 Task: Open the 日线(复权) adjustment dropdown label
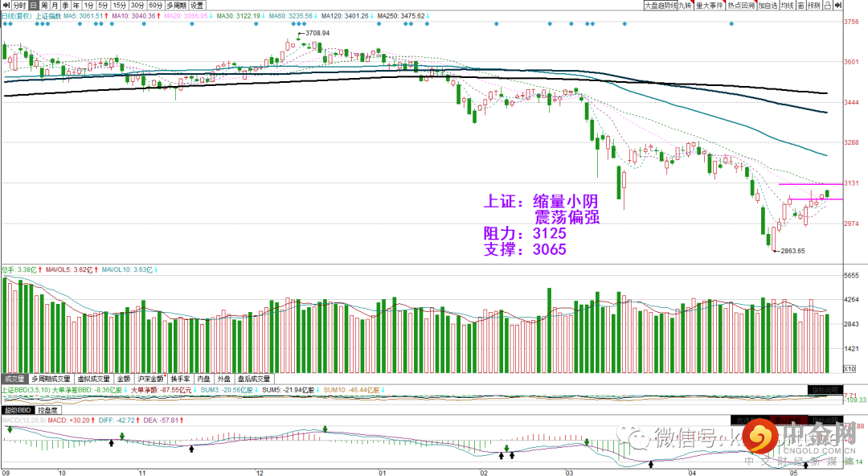pos(15,16)
